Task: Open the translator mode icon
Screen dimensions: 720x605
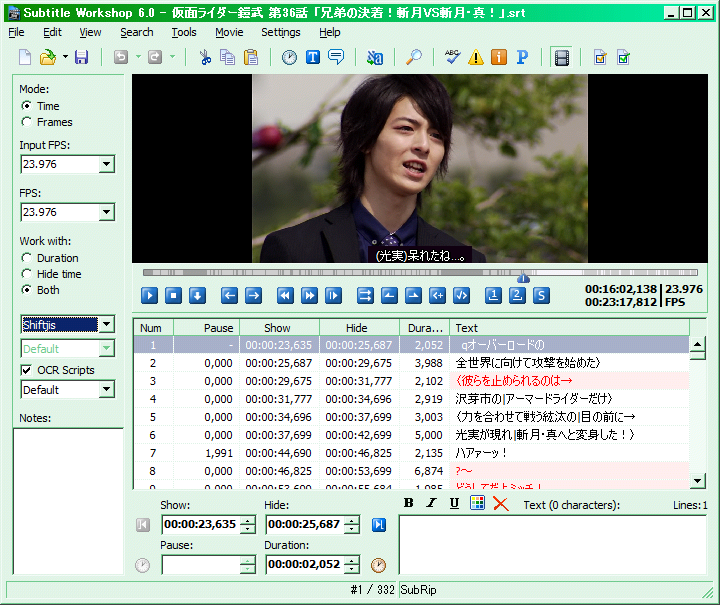Action: pyautogui.click(x=375, y=57)
